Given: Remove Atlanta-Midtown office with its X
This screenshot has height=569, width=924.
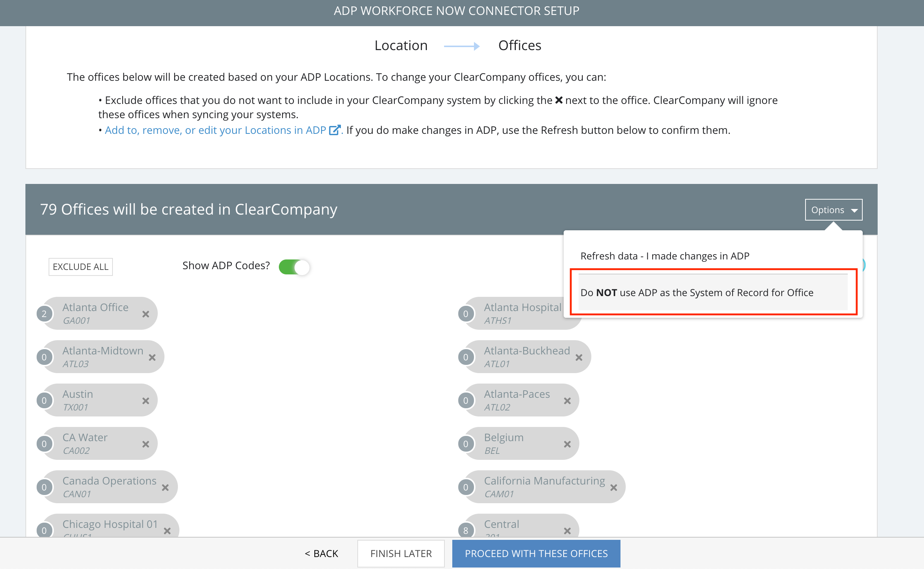Looking at the screenshot, I should [152, 357].
